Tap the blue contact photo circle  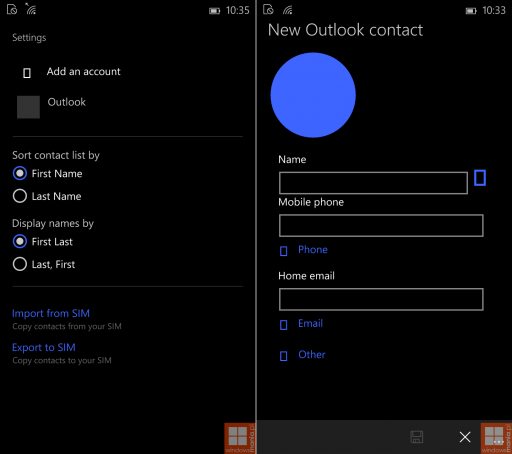click(313, 95)
